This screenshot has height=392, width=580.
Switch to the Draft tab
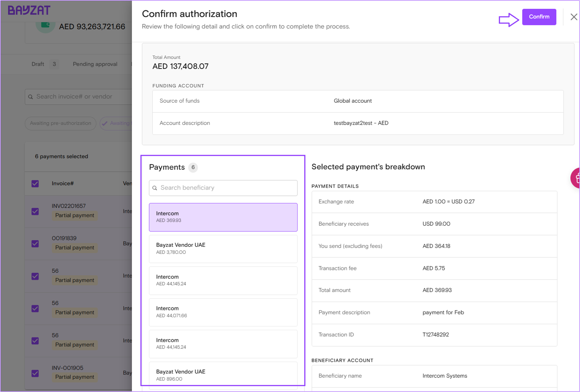coord(38,64)
